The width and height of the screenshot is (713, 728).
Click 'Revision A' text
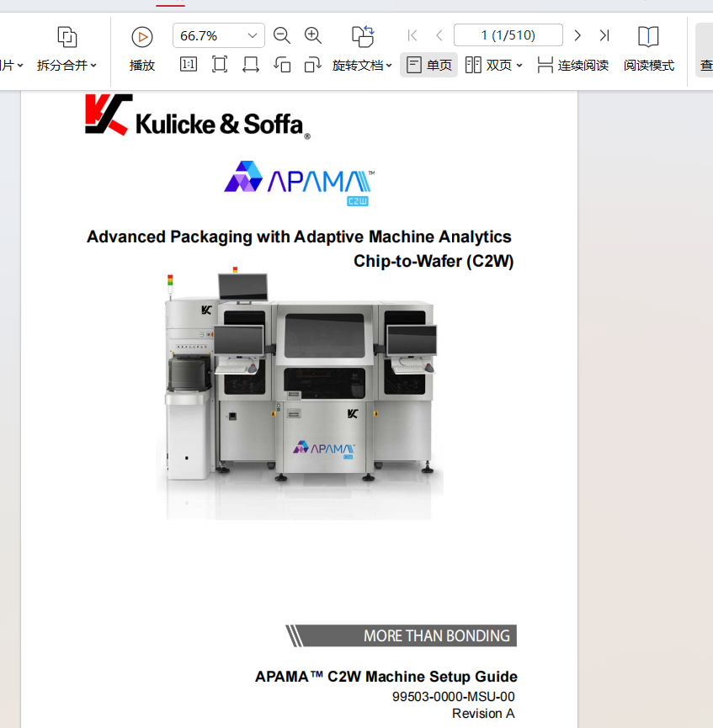(483, 714)
